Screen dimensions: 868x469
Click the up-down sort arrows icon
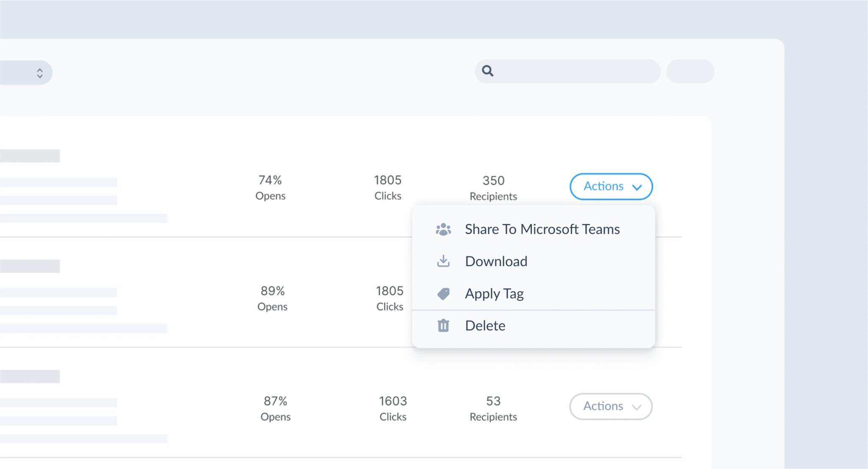[x=40, y=72]
